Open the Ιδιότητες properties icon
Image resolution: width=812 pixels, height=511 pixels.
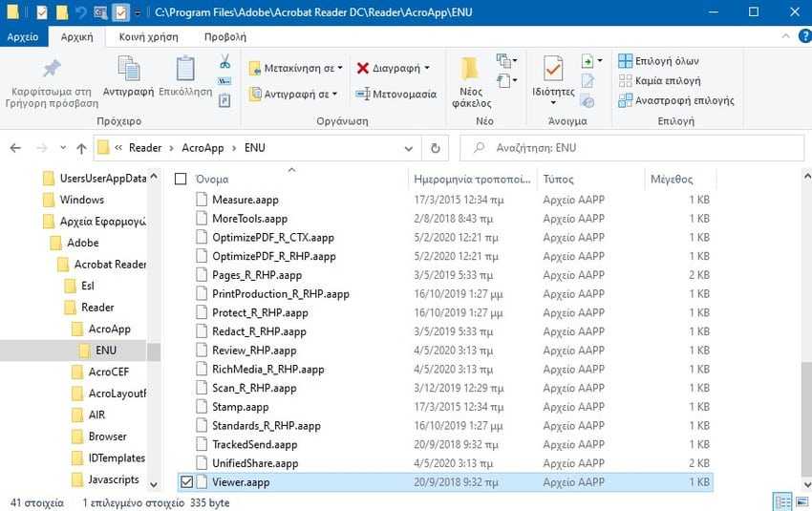click(x=553, y=69)
